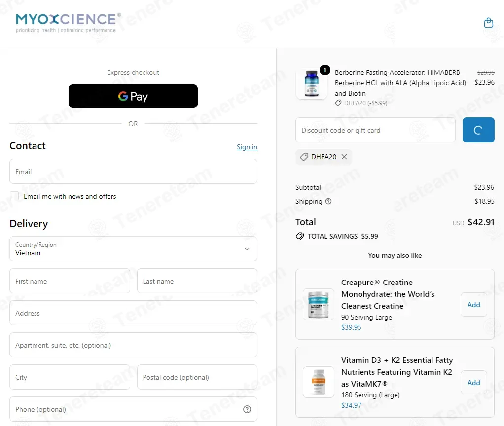Focus the Postal code field
The image size is (504, 426).
[197, 377]
